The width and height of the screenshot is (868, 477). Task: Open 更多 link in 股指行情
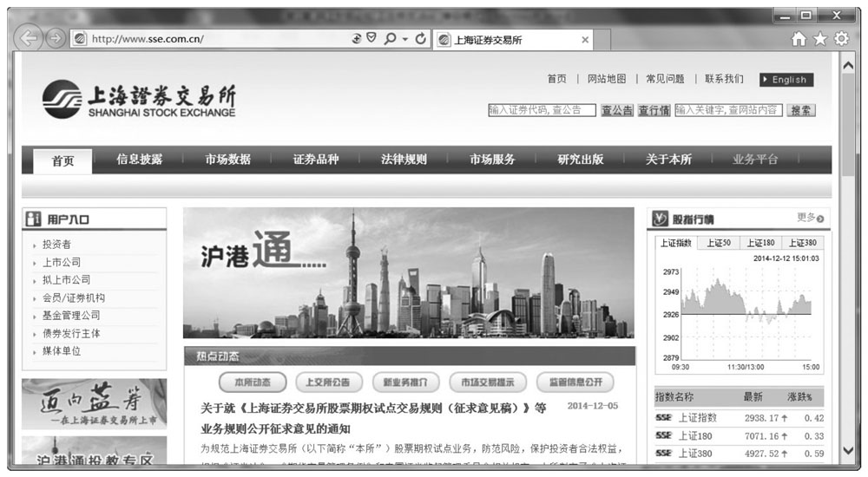(x=810, y=218)
